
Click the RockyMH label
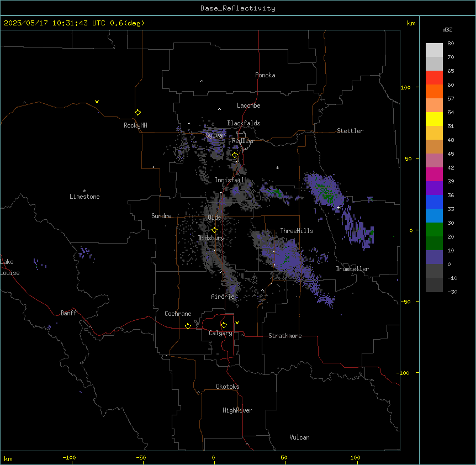click(135, 125)
